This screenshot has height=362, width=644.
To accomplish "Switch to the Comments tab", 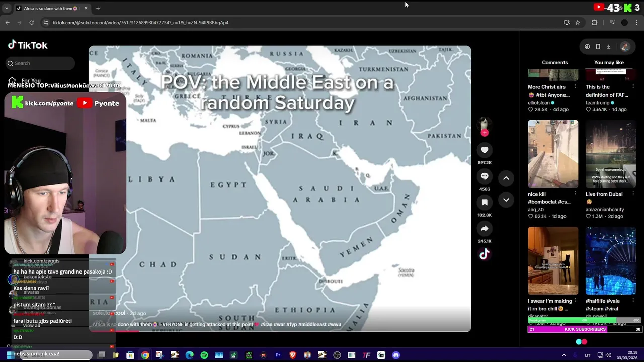I will (554, 62).
